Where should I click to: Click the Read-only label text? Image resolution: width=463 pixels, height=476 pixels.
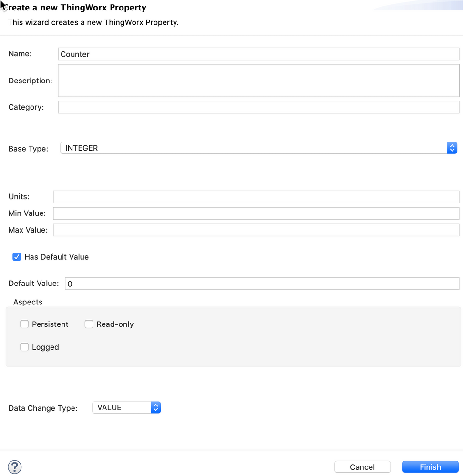coord(115,324)
